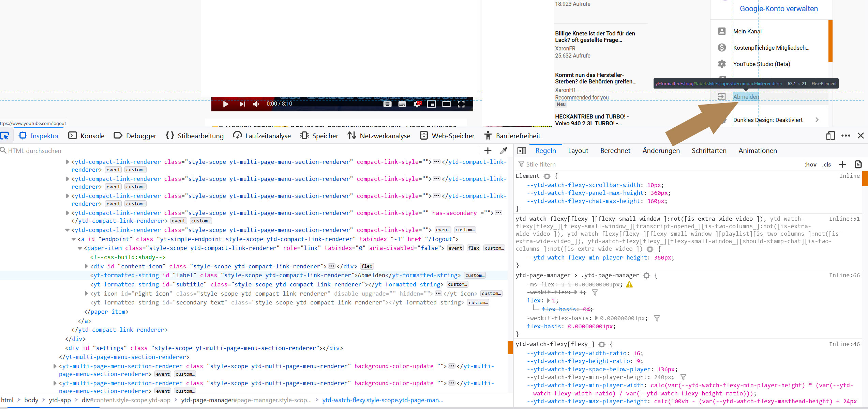Click the Abmelden menu link
Viewport: 868px width, 409px height.
tap(746, 97)
